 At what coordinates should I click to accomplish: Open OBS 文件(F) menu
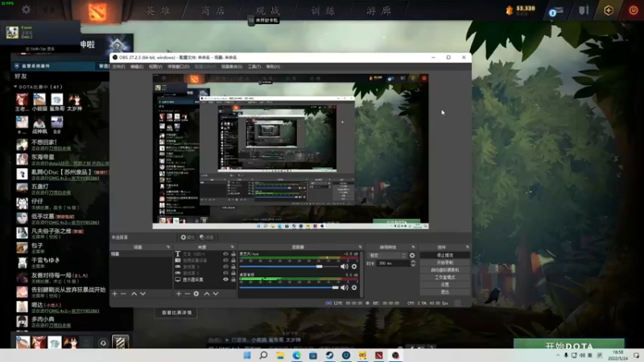click(x=118, y=67)
